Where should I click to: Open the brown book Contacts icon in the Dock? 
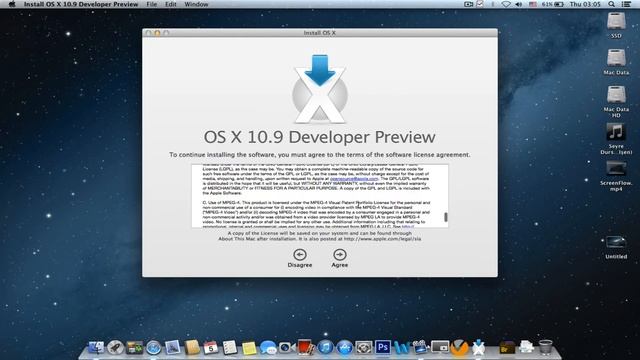click(191, 347)
